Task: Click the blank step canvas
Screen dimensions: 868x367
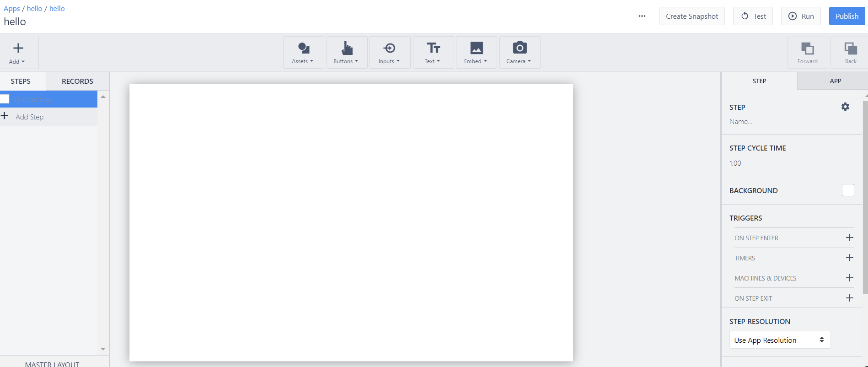Action: pyautogui.click(x=351, y=222)
